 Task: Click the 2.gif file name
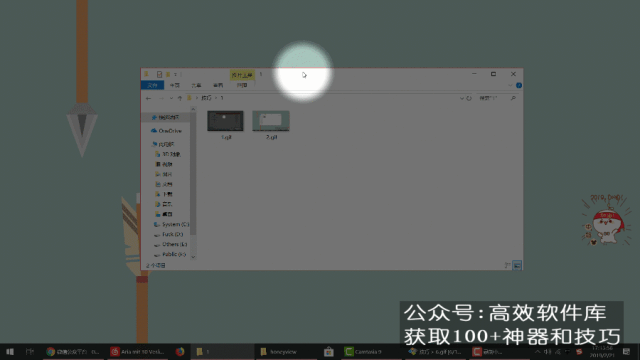click(271, 137)
